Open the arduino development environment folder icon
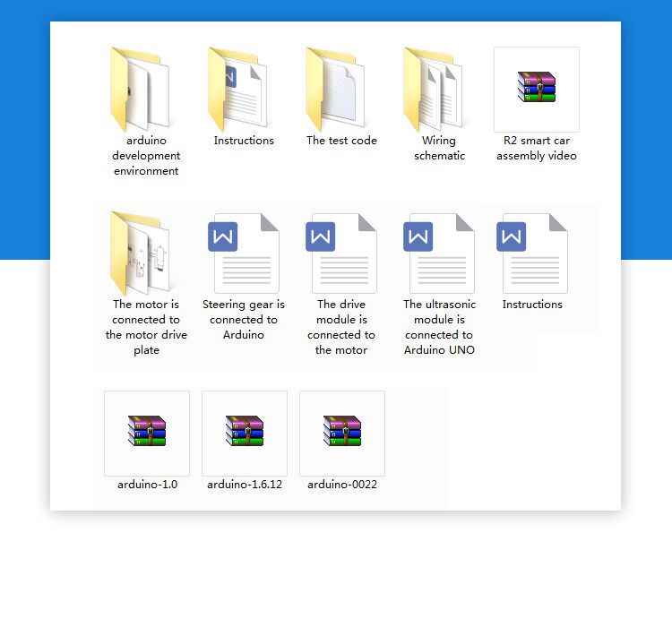The height and width of the screenshot is (636, 672). [140, 90]
